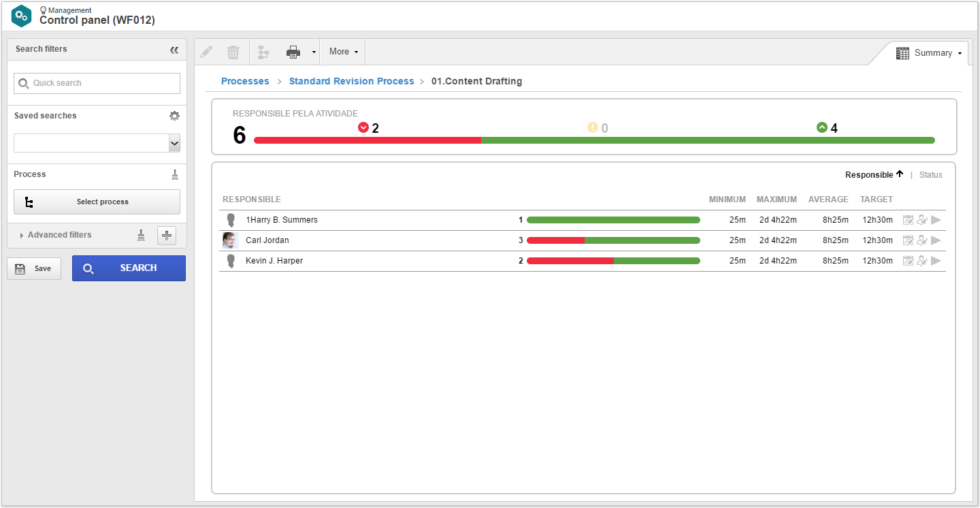
Task: Click Carl Jordan's target value 12h30m
Action: coord(877,240)
